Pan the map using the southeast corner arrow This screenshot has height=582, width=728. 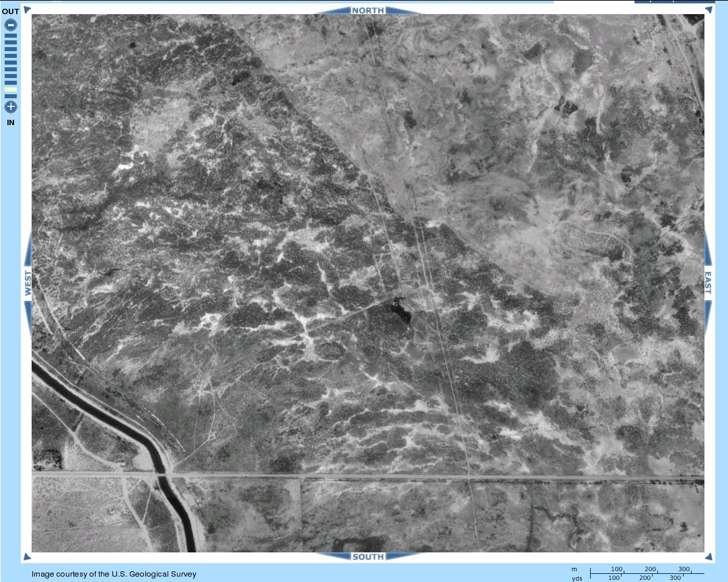coord(708,556)
